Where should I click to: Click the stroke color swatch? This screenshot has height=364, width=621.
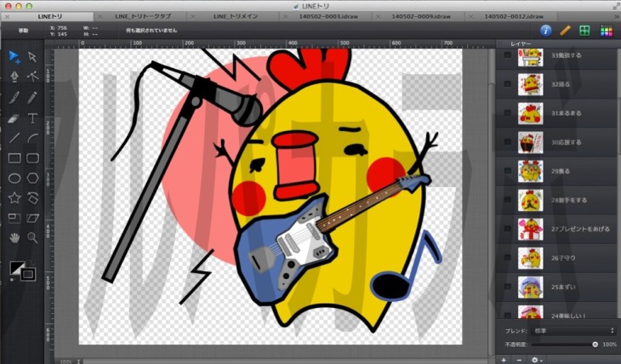tap(28, 274)
